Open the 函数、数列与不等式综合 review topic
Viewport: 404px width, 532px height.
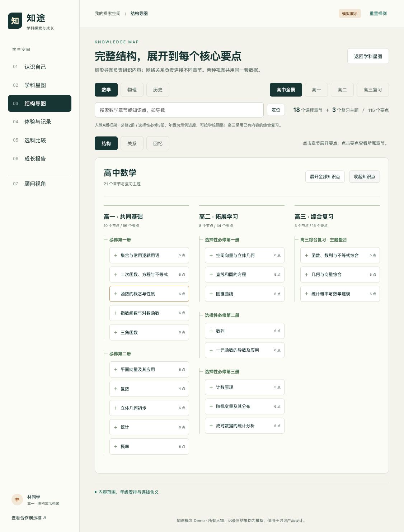click(x=340, y=255)
